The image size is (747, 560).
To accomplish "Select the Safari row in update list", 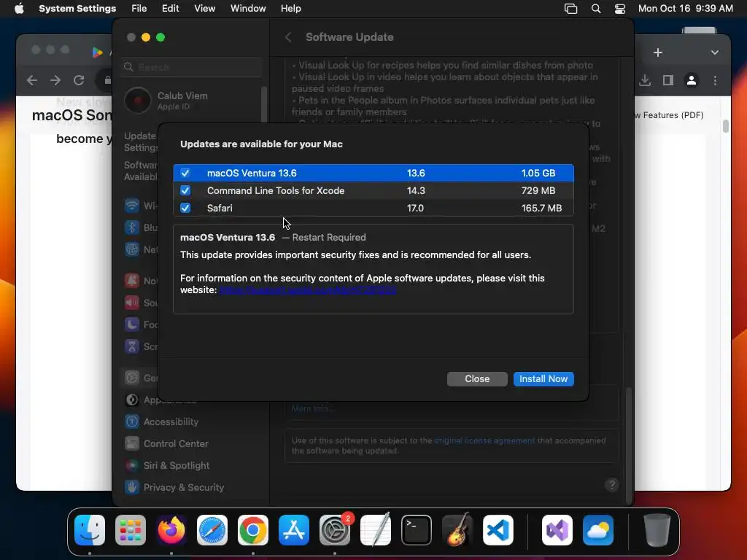I will 373,208.
